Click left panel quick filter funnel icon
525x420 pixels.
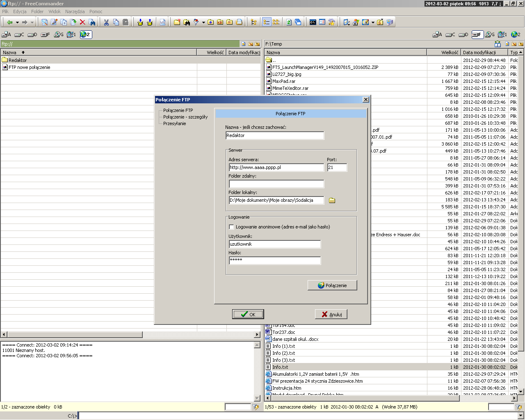pyautogui.click(x=256, y=407)
